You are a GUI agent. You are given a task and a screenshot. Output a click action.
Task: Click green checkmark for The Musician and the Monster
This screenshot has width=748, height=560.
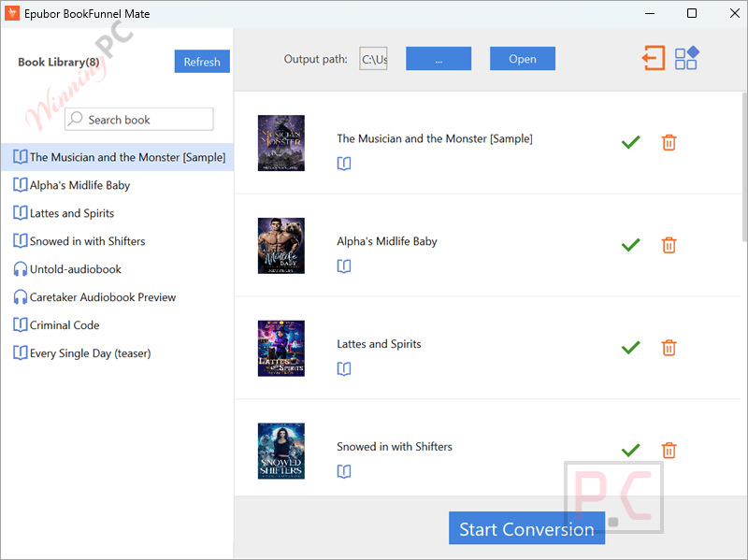pyautogui.click(x=630, y=142)
